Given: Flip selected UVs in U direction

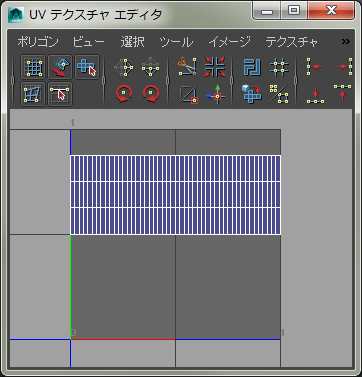Looking at the screenshot, I should 124,67.
